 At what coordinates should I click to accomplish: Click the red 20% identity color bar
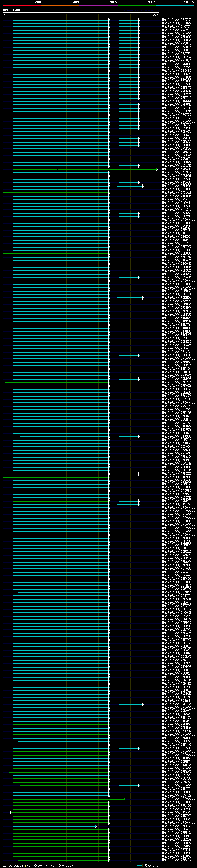[22, 6]
